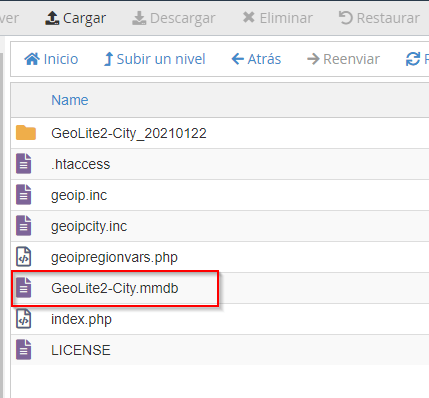Select the geoipcity.inc file row
Viewport: 429px width, 398px height.
tap(220, 226)
